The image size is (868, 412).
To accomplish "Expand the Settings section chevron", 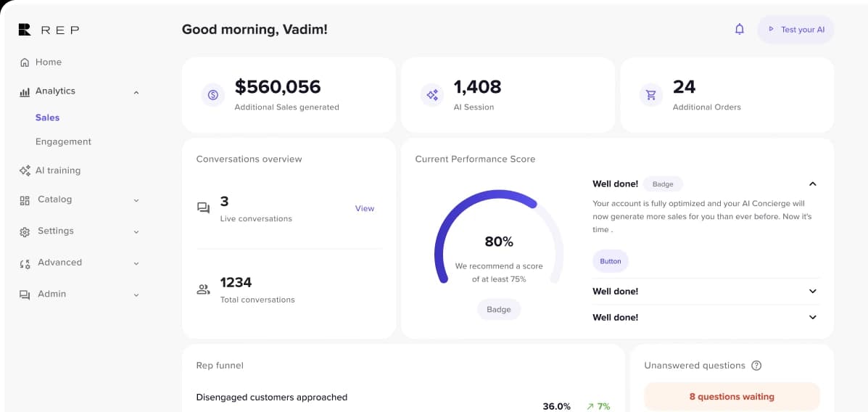I will 136,232.
